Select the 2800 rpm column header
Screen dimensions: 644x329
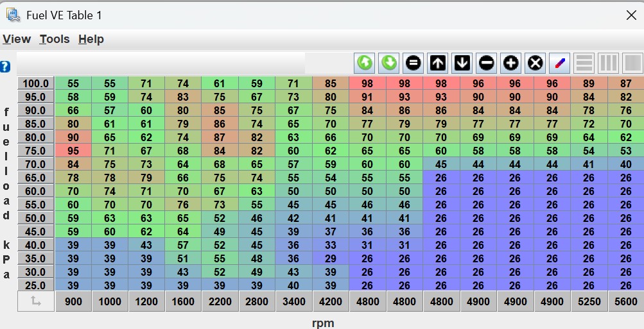point(257,301)
